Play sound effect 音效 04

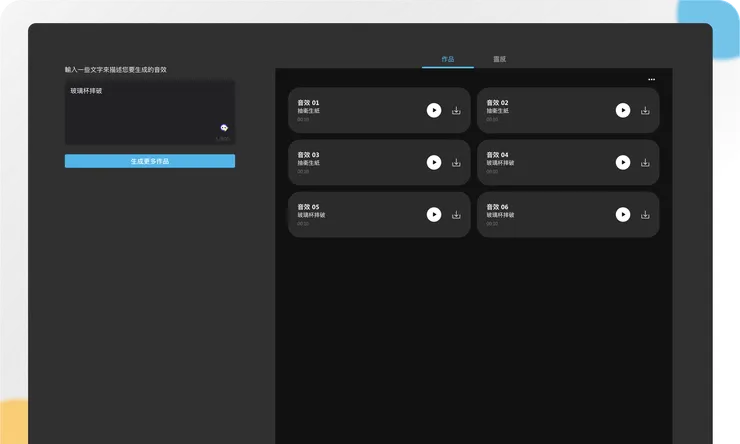[622, 162]
